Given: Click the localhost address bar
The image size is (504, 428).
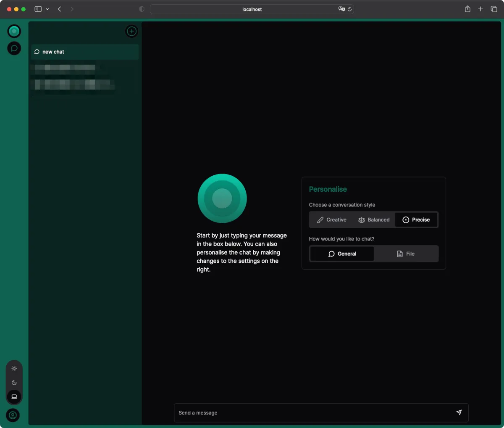Looking at the screenshot, I should [x=252, y=9].
